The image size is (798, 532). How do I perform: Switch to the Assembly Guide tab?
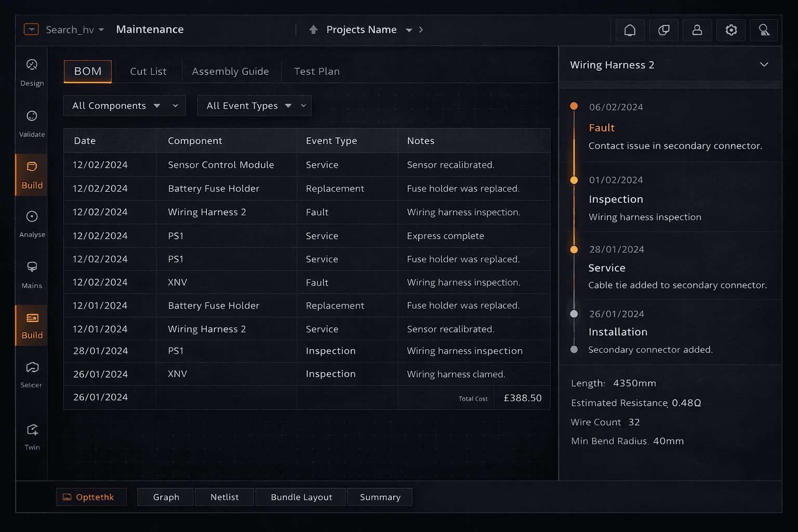point(230,72)
